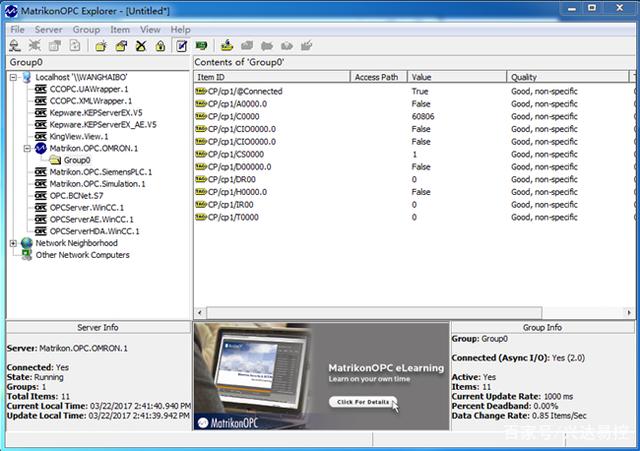This screenshot has height=451, width=640.
Task: Click the blue Matrikon.OPC.OMRON.1 connected icon
Action: (x=40, y=148)
